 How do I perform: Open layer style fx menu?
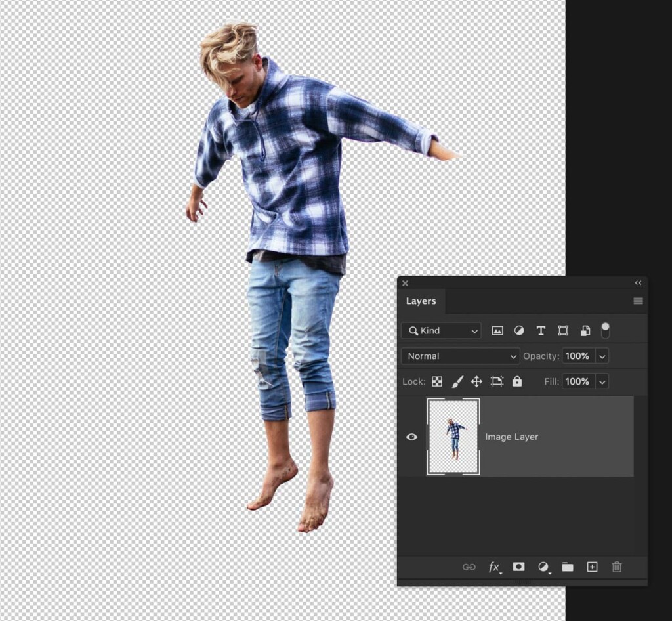click(x=494, y=567)
